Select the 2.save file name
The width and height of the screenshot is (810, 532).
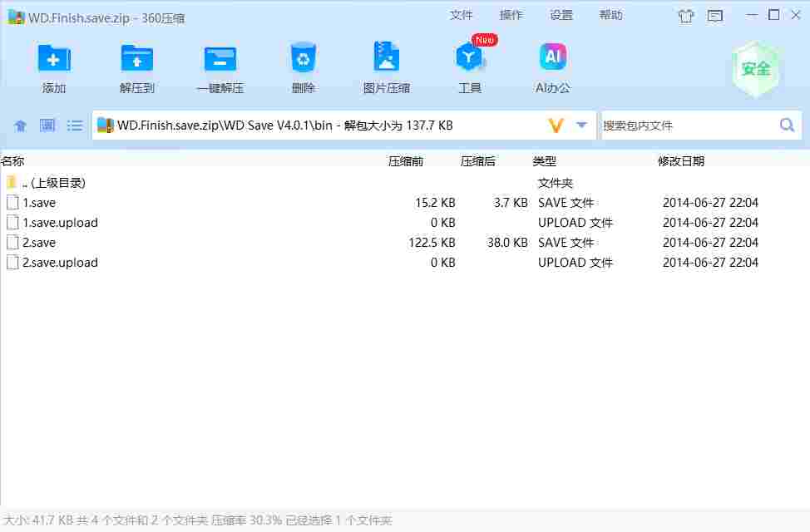[39, 242]
